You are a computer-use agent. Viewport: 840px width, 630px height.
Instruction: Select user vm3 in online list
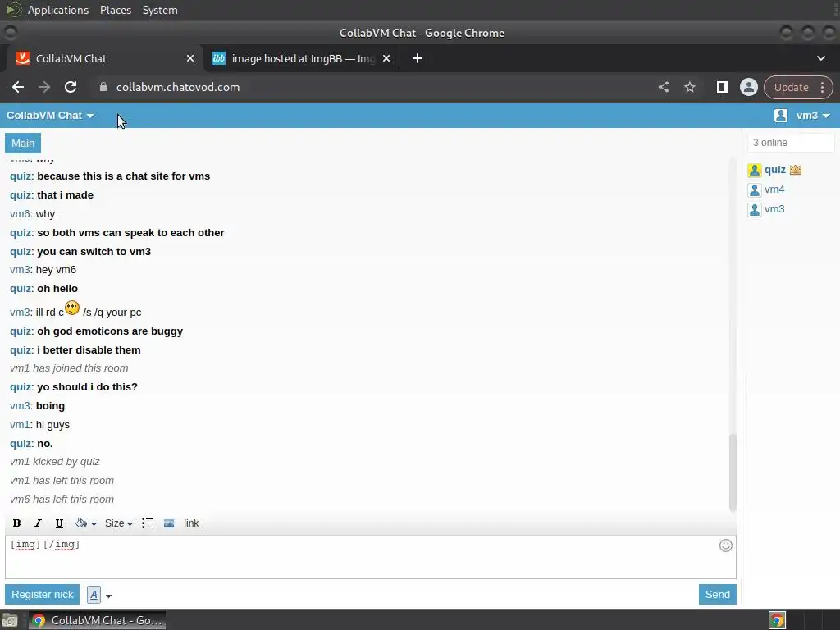[x=774, y=209]
